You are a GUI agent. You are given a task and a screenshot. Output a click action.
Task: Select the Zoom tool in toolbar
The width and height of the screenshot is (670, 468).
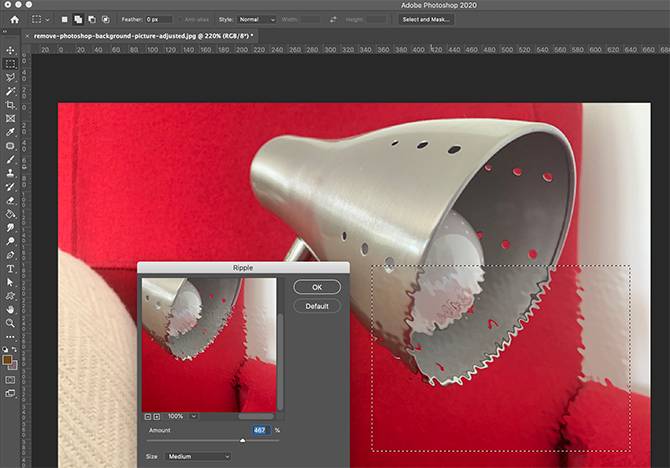click(x=11, y=324)
